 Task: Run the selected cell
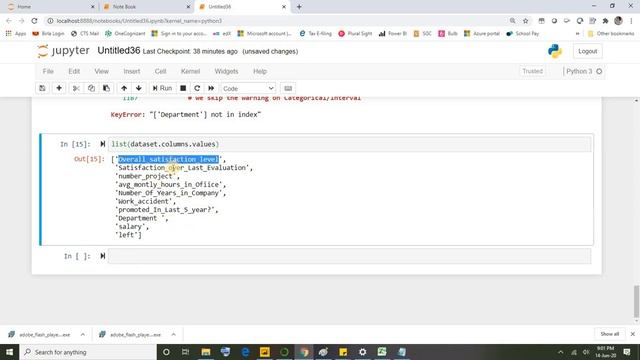coord(162,88)
